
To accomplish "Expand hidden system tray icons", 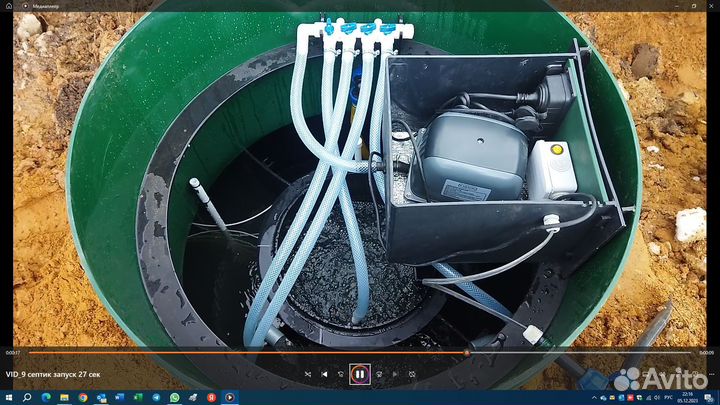I will (x=594, y=398).
